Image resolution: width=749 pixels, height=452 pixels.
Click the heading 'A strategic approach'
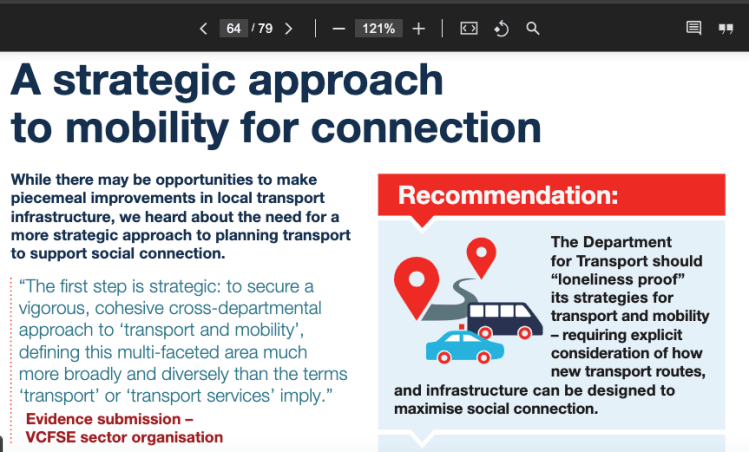227,80
